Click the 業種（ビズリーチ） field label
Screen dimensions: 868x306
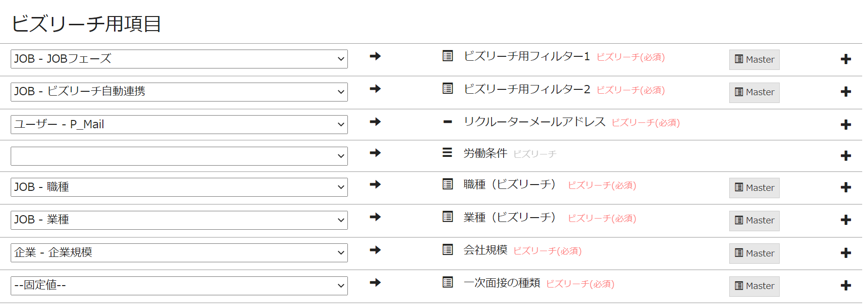509,218
